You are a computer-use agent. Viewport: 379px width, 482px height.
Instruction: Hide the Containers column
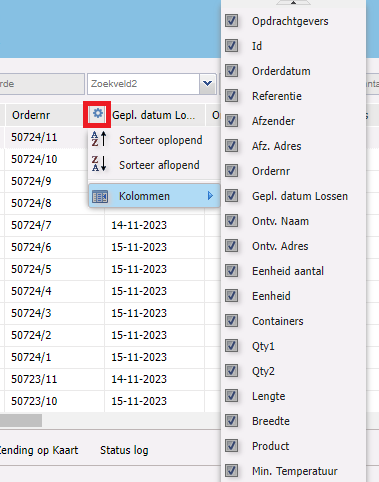point(231,321)
